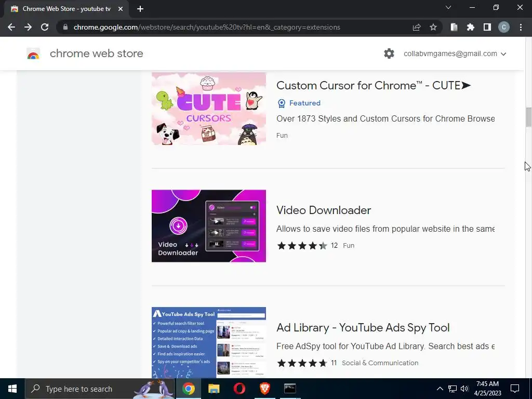The width and height of the screenshot is (532, 399).
Task: Open the clipboard extension icon
Action: click(x=454, y=27)
